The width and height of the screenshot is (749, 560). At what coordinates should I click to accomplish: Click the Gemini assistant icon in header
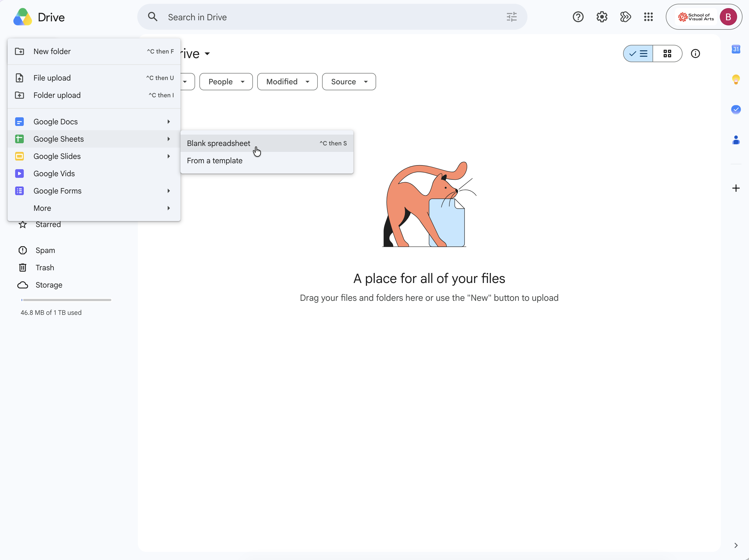[x=625, y=17]
